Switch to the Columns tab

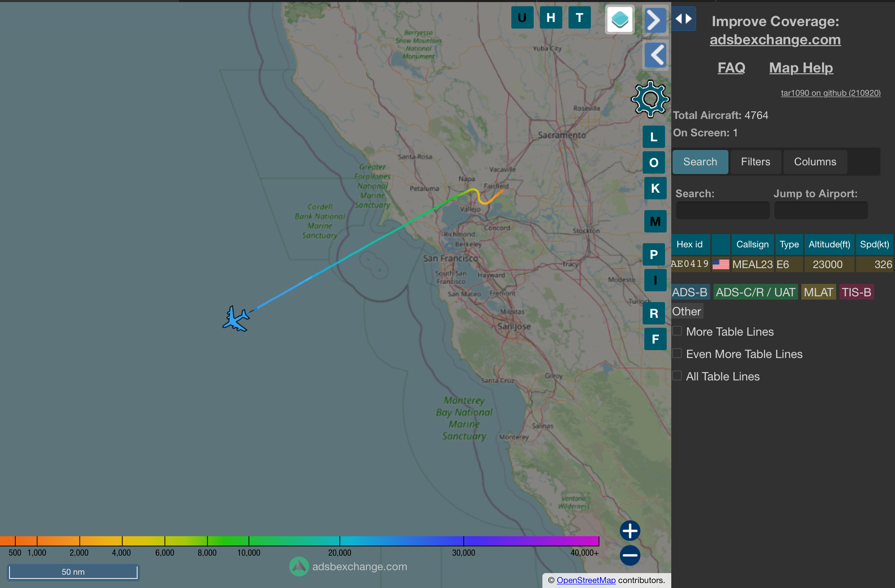[815, 162]
